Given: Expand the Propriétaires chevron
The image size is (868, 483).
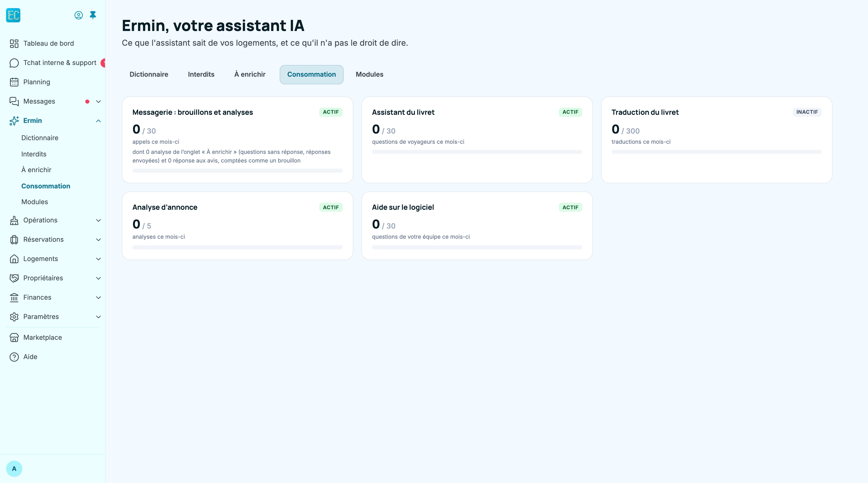Looking at the screenshot, I should [x=98, y=278].
